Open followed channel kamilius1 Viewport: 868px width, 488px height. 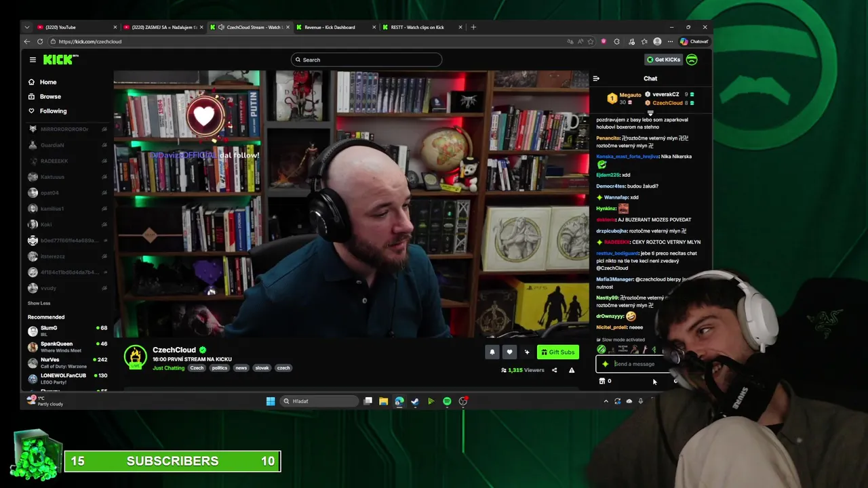(67, 209)
